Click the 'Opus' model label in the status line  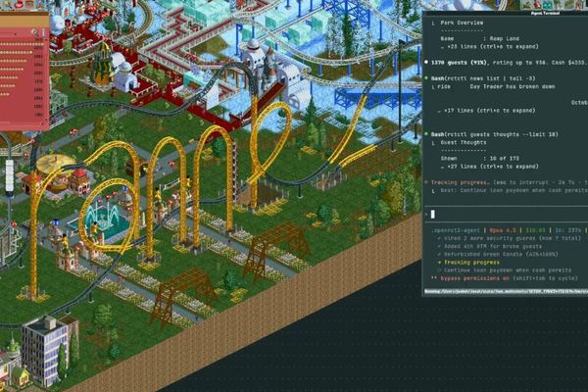502,230
